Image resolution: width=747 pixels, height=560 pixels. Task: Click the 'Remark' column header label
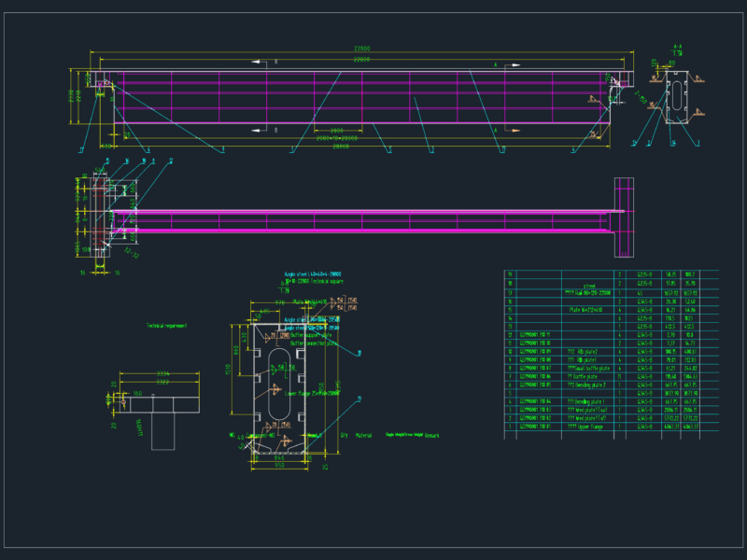[x=432, y=435]
